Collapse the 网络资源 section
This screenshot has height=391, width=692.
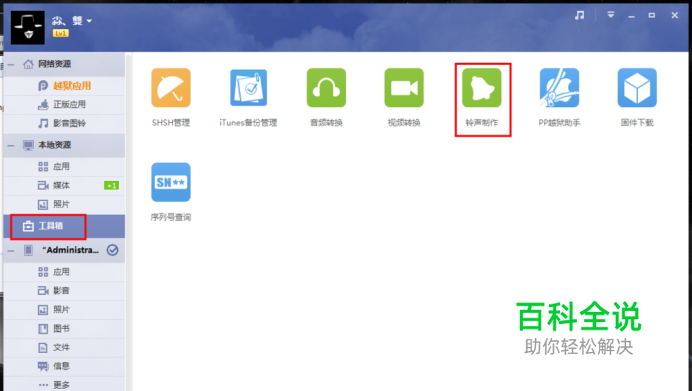point(11,64)
